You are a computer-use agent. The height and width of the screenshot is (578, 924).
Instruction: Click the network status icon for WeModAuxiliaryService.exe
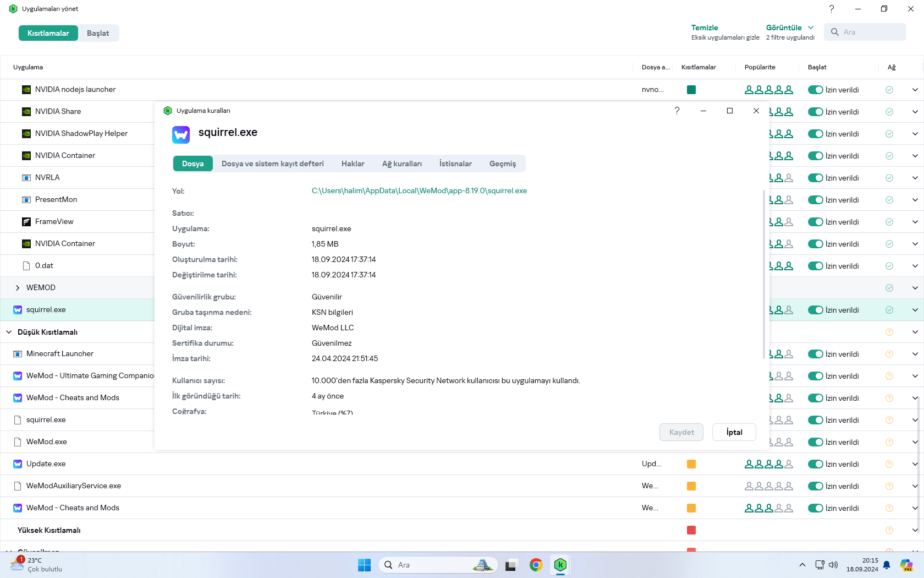889,486
